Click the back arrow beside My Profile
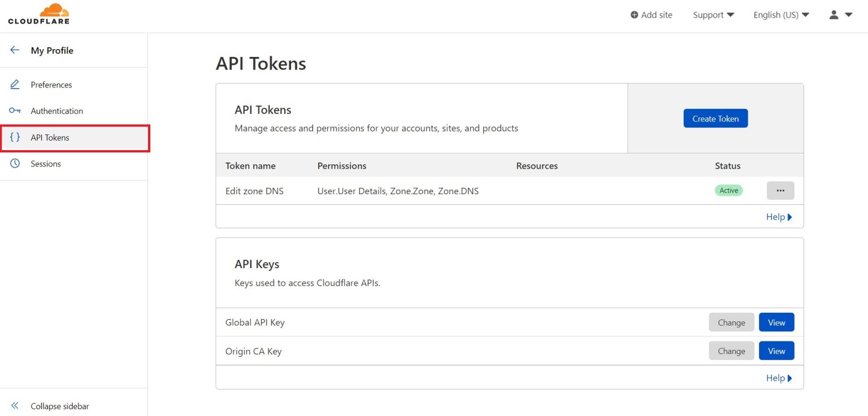 tap(15, 50)
